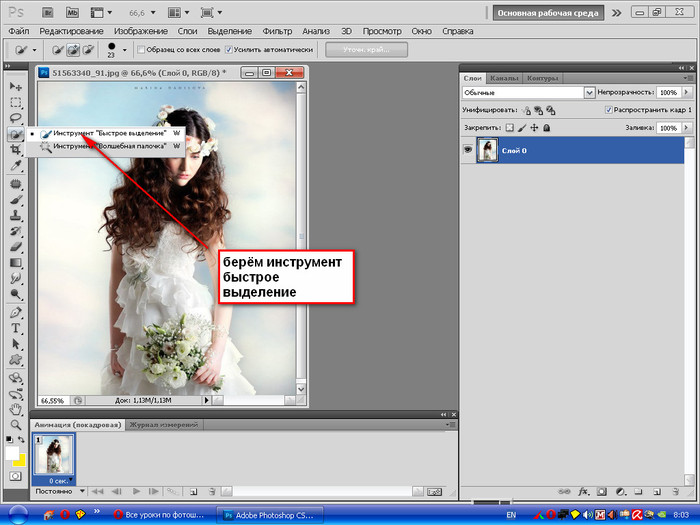This screenshot has width=700, height=525.
Task: Click the white foreground color swatch
Action: coord(13,453)
